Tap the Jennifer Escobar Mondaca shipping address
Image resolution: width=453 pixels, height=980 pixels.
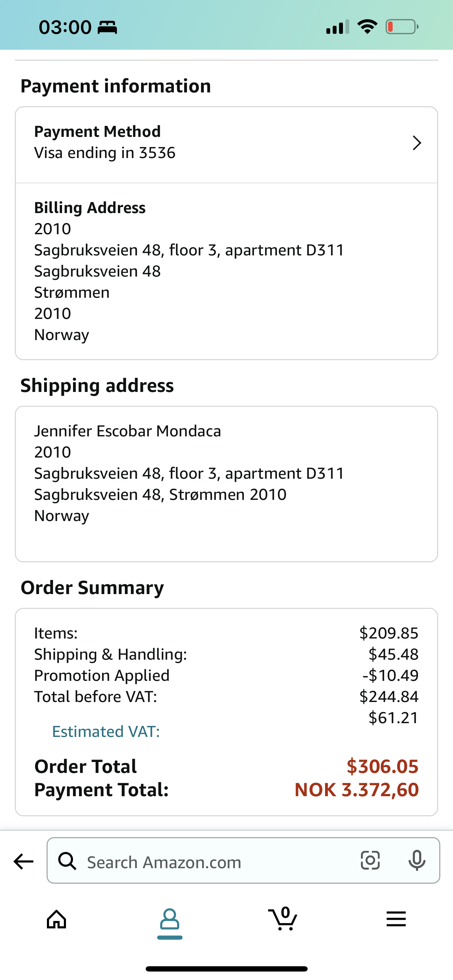226,484
